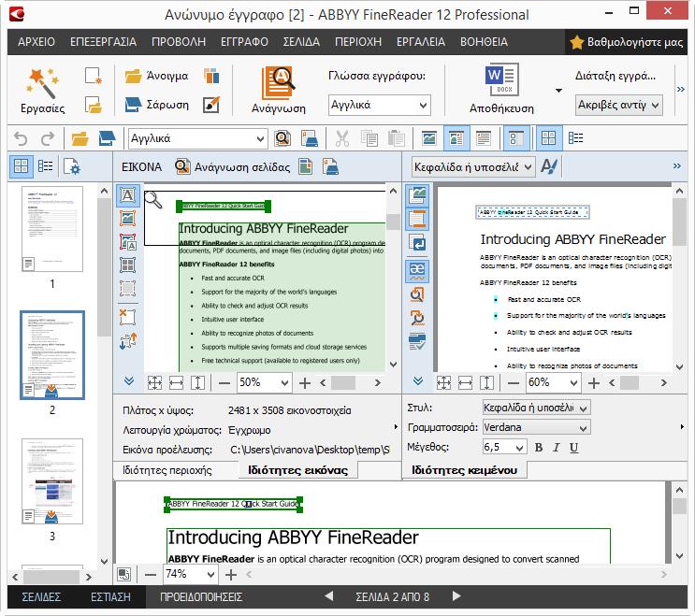
Task: Click the magnifier zoom tool in image
Action: (153, 200)
